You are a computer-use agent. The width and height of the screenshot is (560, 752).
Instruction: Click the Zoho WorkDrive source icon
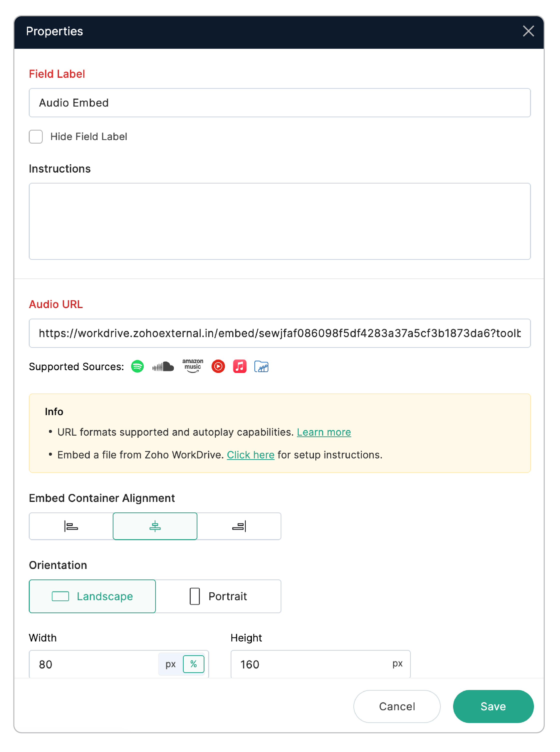(x=261, y=366)
